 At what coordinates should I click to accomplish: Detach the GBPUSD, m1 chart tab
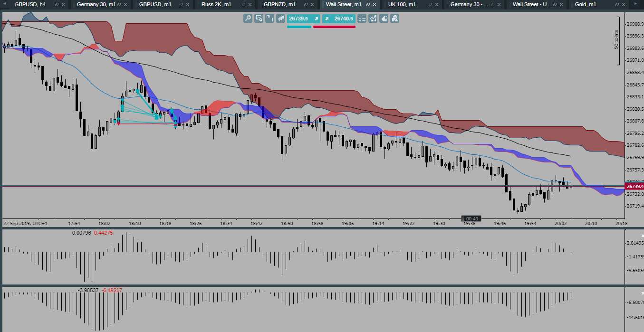click(182, 4)
